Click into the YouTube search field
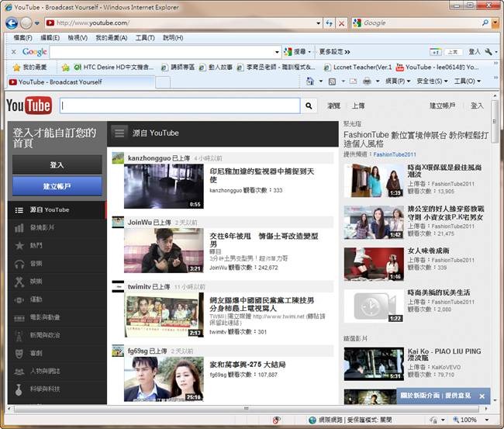The image size is (504, 429). pyautogui.click(x=180, y=106)
